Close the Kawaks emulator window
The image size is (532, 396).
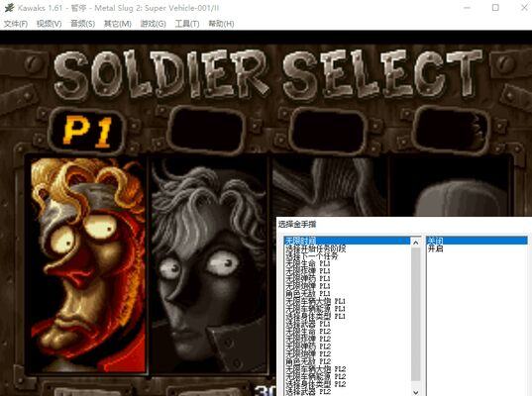click(x=524, y=8)
